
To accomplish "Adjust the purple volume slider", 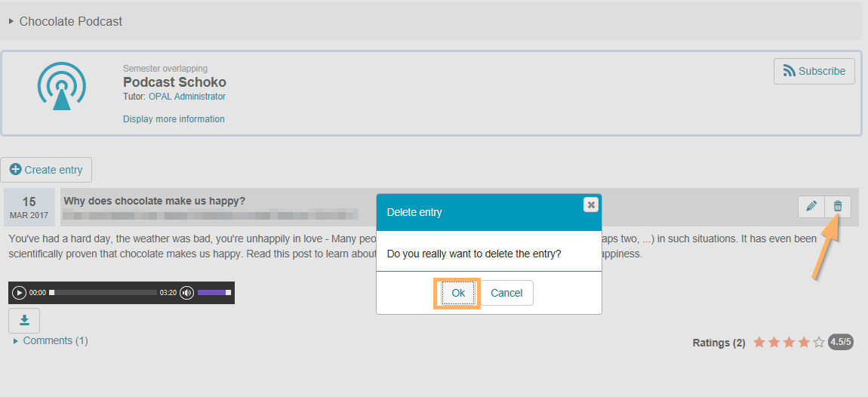I will tap(214, 293).
